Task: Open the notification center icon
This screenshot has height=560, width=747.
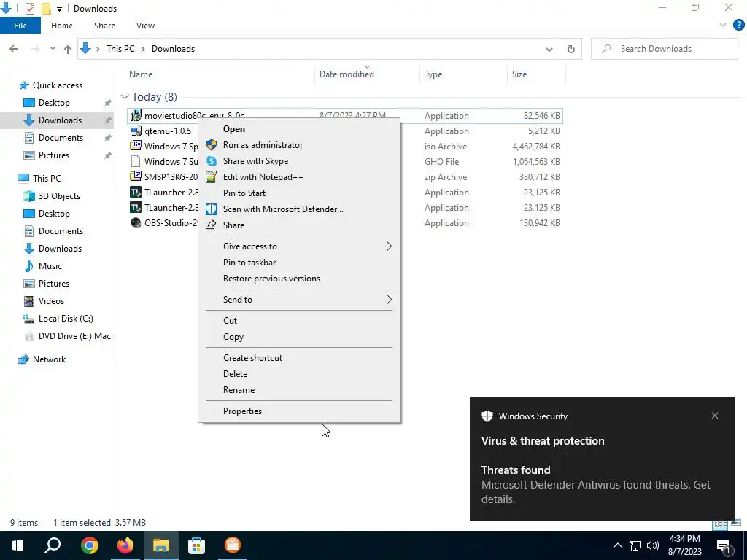Action: click(x=724, y=545)
